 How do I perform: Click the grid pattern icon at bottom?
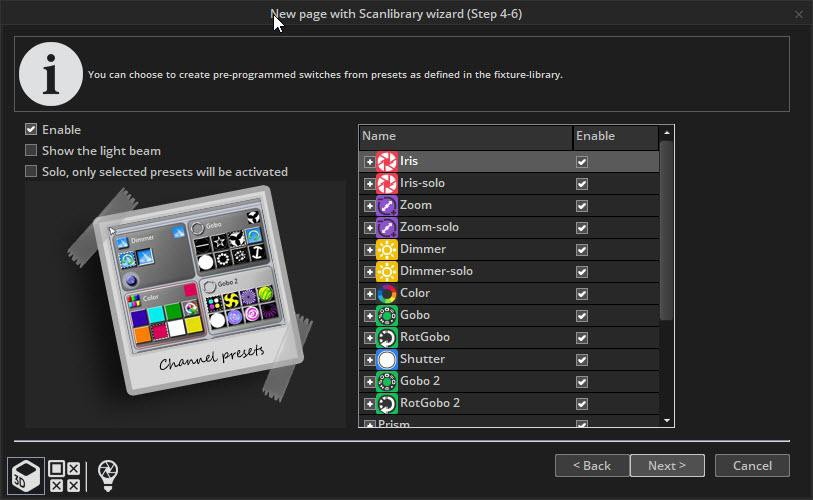click(65, 475)
